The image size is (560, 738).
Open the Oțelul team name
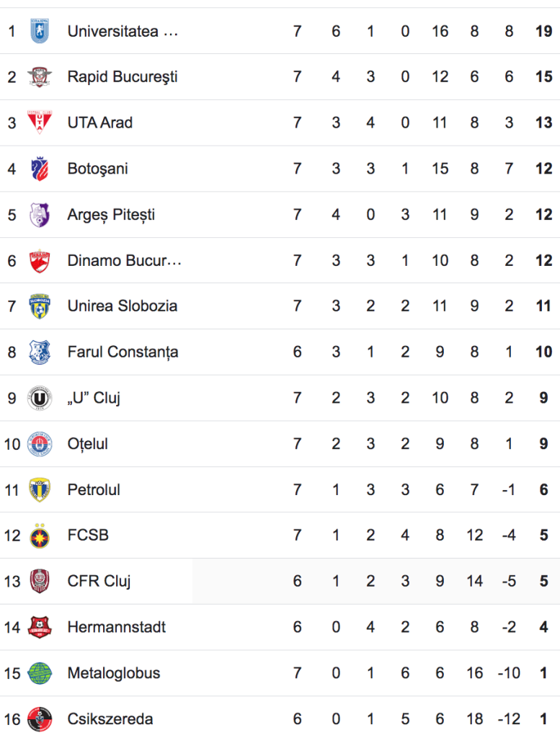(87, 444)
